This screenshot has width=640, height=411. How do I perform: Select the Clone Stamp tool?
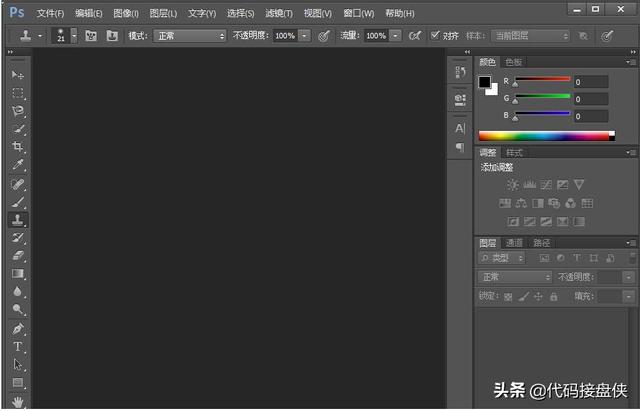tap(18, 219)
